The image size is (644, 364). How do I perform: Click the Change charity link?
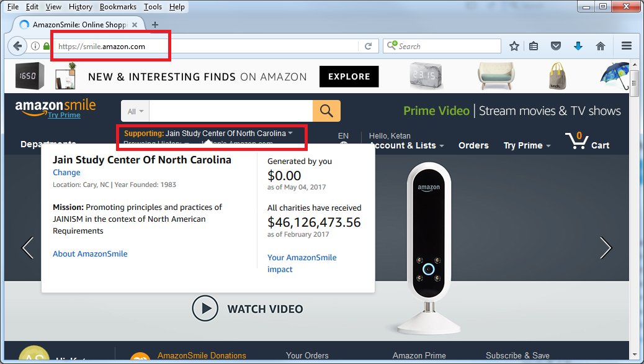66,172
